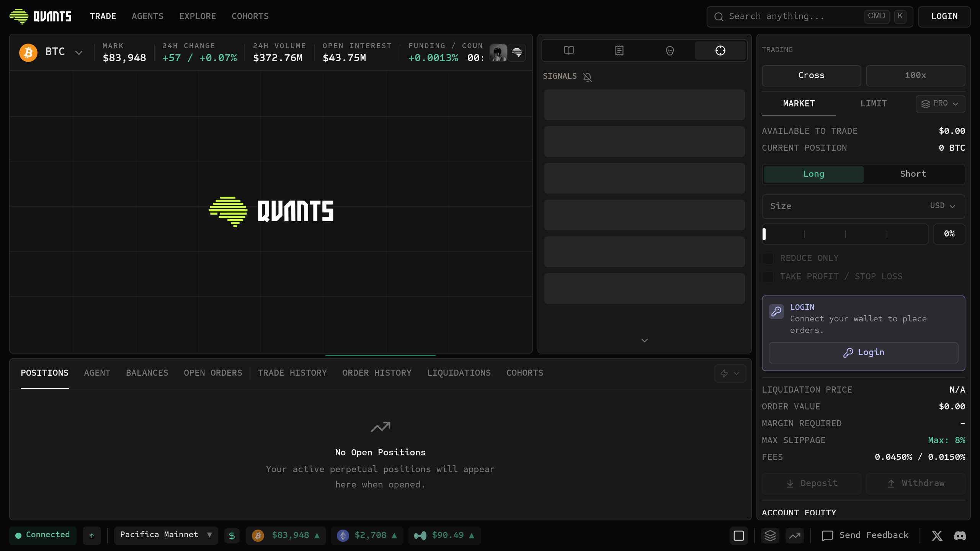Click the dollar sign icon in status bar

coord(232,535)
